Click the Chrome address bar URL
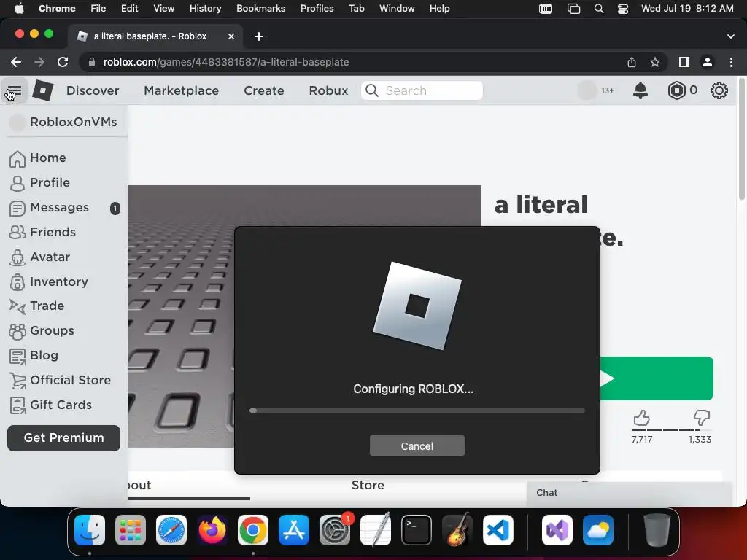 coord(226,62)
